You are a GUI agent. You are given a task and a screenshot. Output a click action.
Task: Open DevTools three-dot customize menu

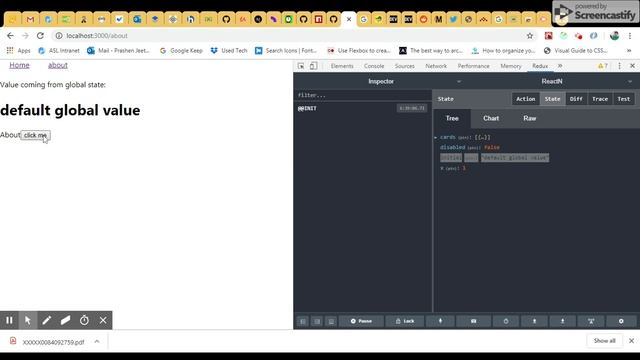pyautogui.click(x=619, y=66)
